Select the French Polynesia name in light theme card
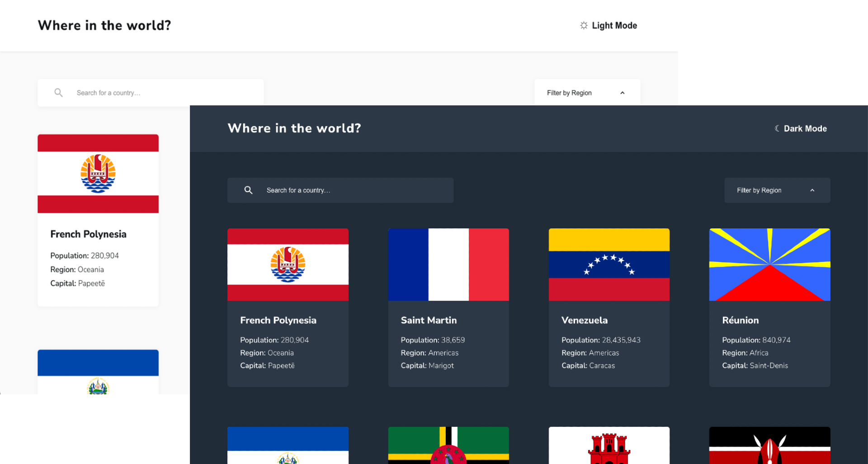Image resolution: width=868 pixels, height=464 pixels. [88, 234]
